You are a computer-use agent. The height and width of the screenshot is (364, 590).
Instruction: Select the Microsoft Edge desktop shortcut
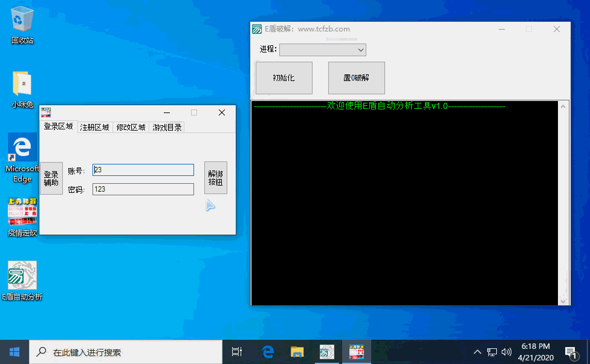[22, 158]
